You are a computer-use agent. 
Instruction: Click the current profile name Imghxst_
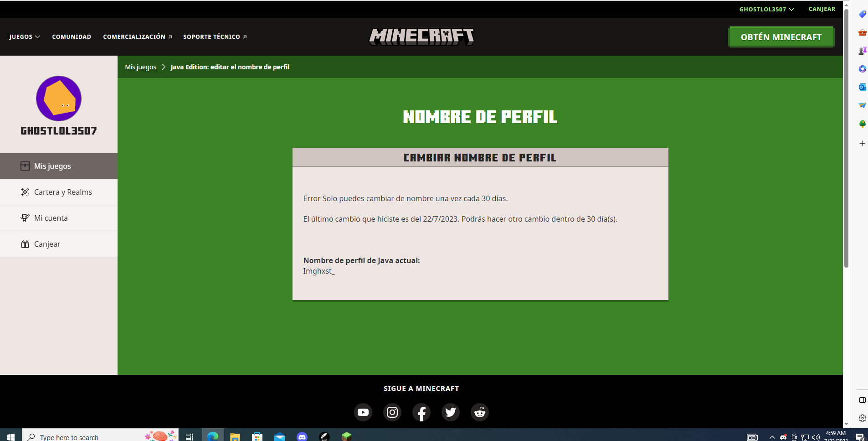click(319, 271)
